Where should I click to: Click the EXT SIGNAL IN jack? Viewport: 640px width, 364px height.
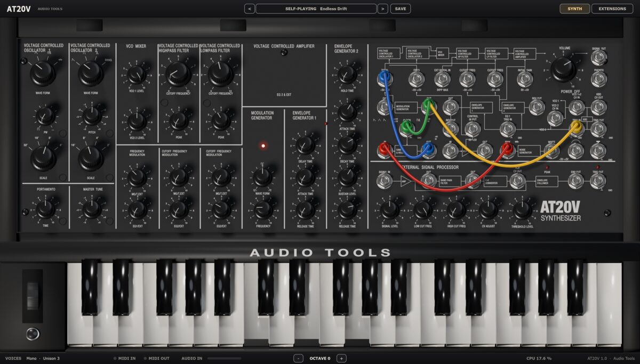tap(442, 79)
